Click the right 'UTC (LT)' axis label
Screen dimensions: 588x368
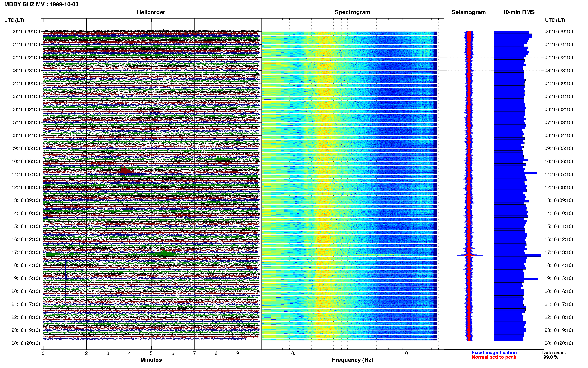[555, 20]
